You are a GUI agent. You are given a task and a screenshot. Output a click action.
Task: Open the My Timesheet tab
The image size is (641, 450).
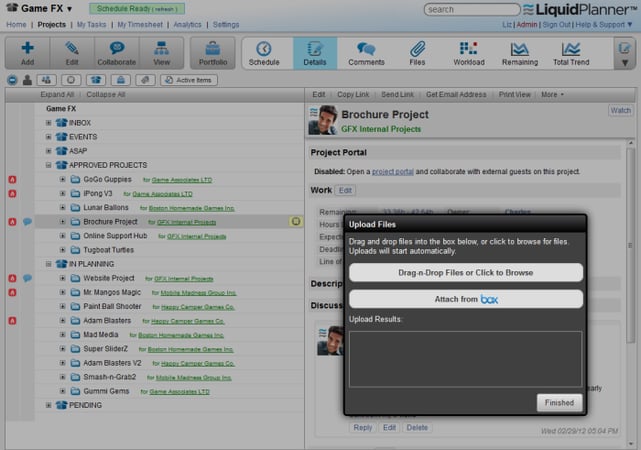[x=140, y=25]
